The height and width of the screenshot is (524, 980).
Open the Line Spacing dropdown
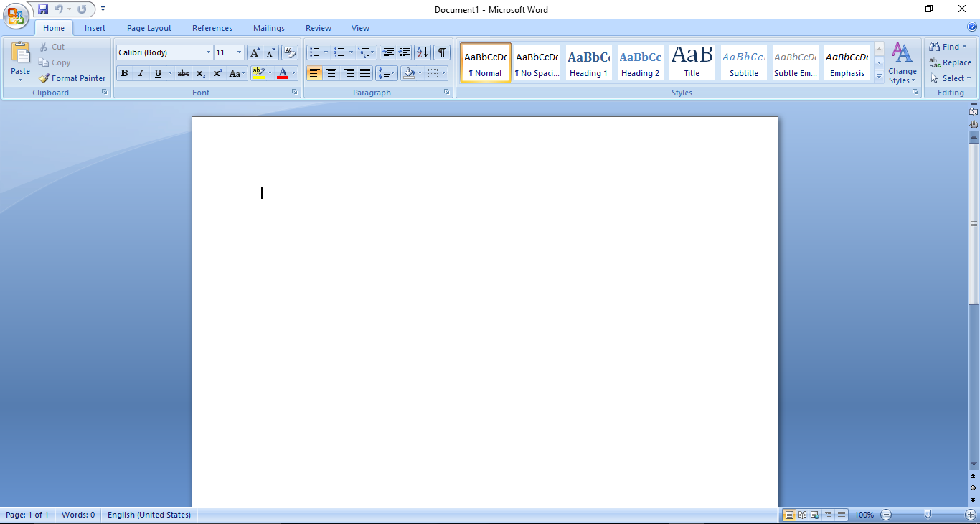pos(386,73)
